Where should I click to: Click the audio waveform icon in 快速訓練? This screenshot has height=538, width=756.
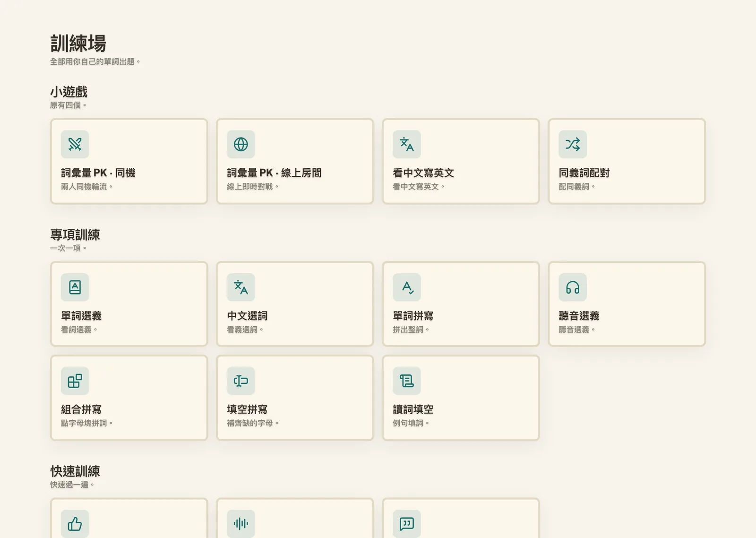click(241, 523)
